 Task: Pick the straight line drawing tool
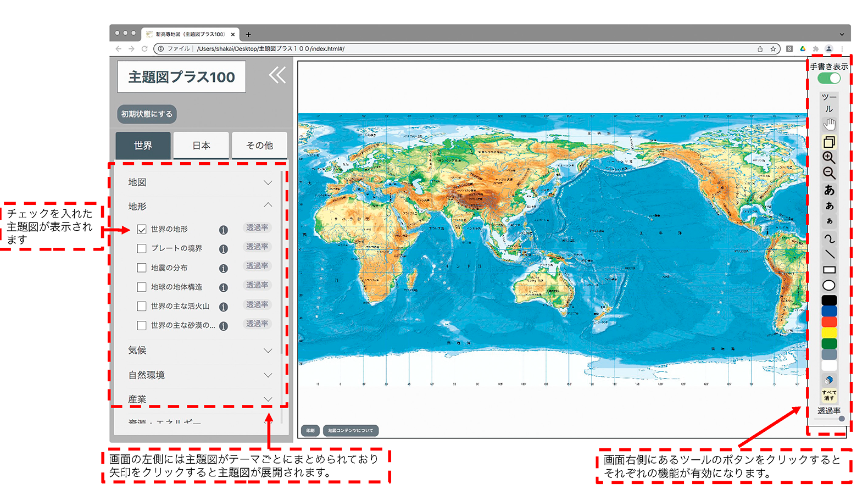(829, 254)
